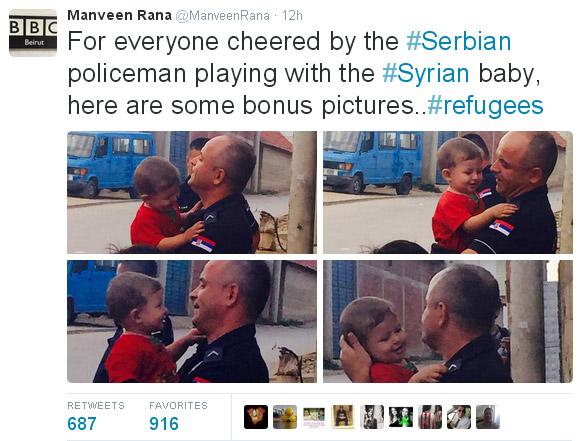Image resolution: width=583 pixels, height=441 pixels.
Task: Open the top-right photo of smiling baby
Action: (448, 192)
